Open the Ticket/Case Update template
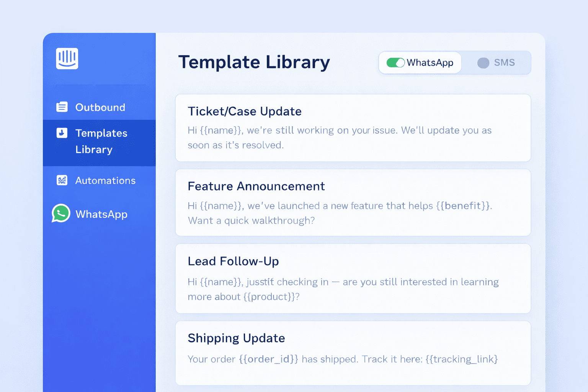This screenshot has height=392, width=588. coord(353,128)
